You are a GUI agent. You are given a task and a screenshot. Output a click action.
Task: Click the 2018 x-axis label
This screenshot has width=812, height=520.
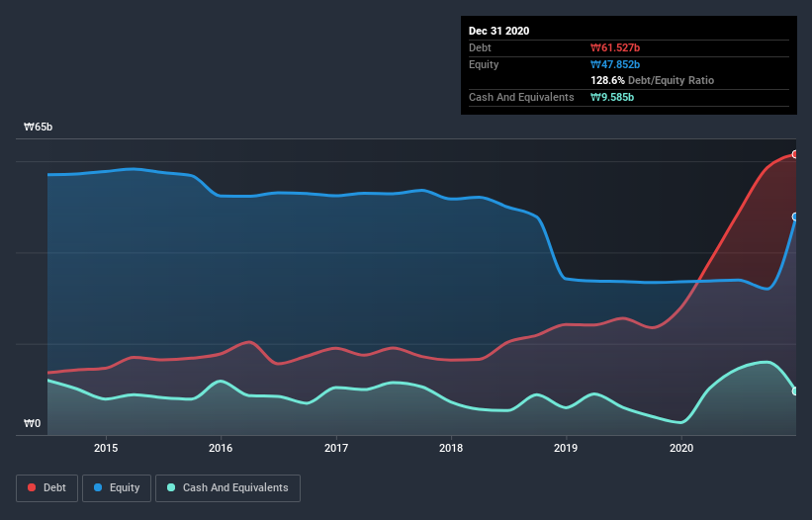pyautogui.click(x=451, y=448)
